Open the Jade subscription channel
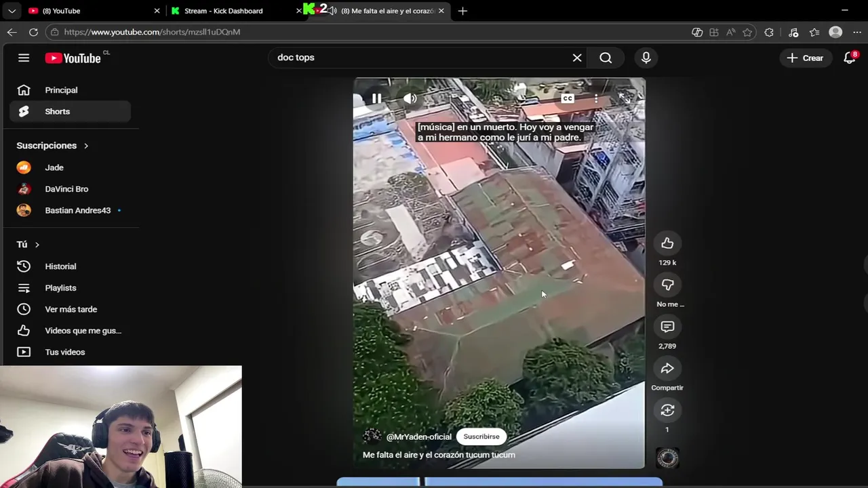 pyautogui.click(x=71, y=167)
